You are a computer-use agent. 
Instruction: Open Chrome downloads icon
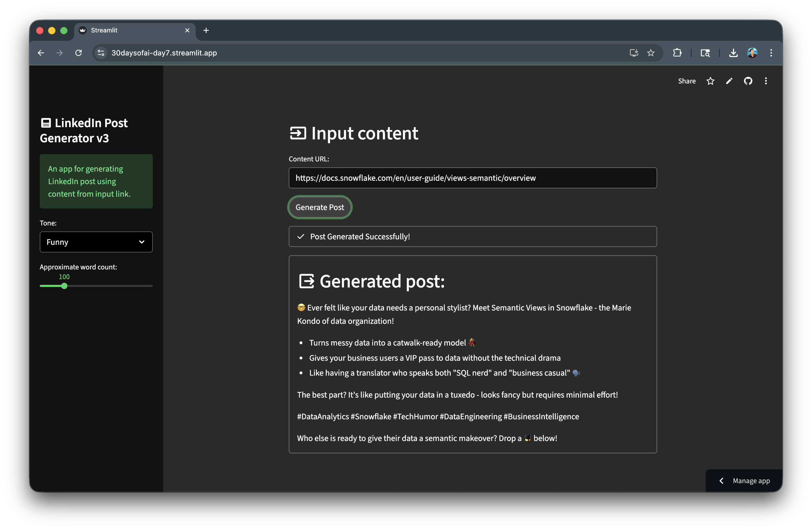(x=733, y=53)
